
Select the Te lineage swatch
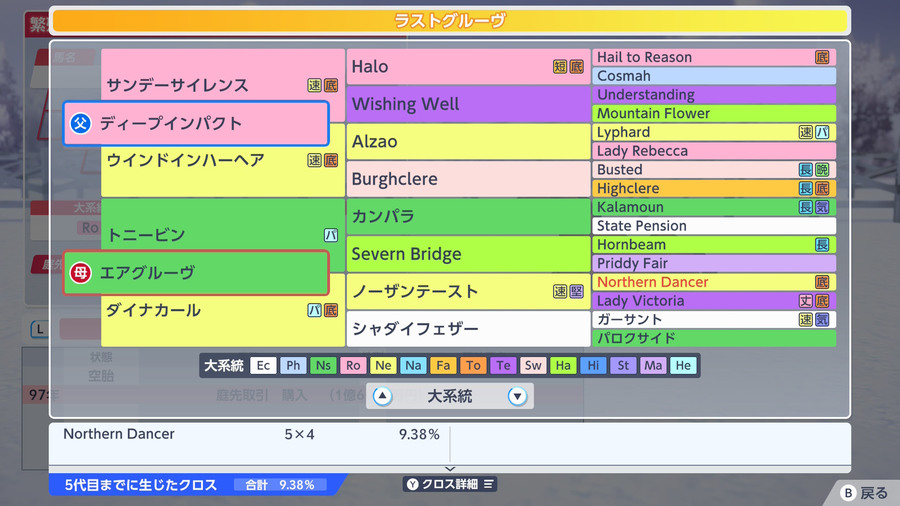point(503,365)
